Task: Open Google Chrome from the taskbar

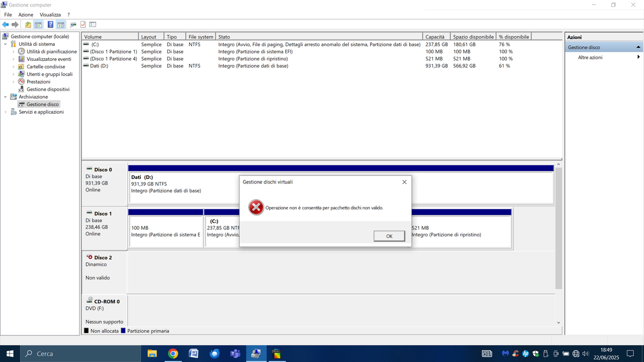Action: coord(173,353)
